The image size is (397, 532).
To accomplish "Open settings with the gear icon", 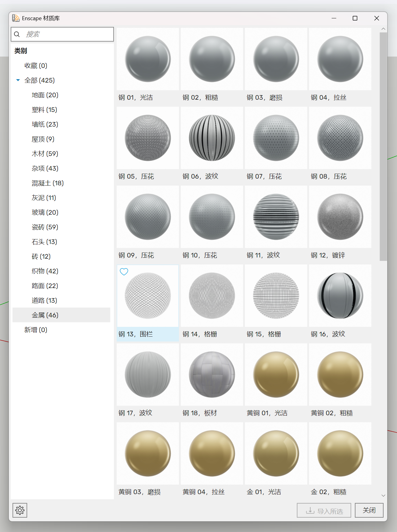I will point(20,510).
